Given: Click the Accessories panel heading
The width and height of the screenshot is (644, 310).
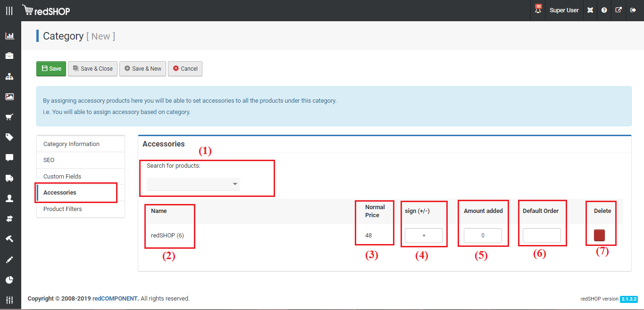Looking at the screenshot, I should 164,144.
